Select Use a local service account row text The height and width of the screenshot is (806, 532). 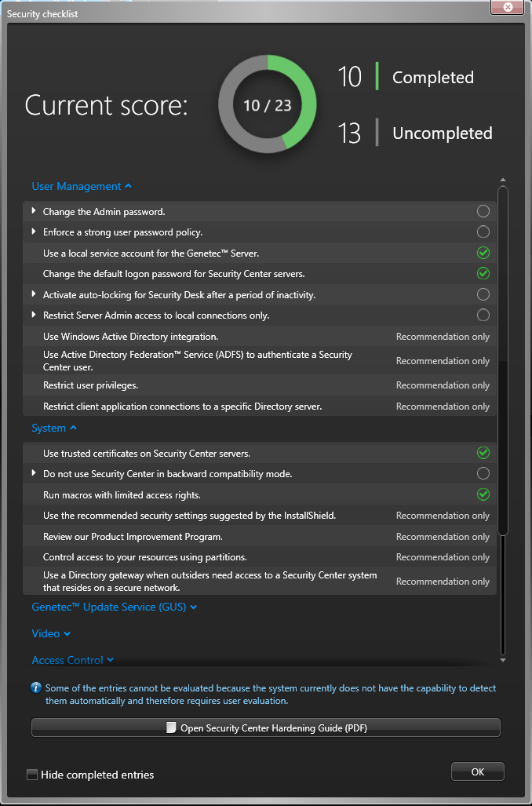[151, 253]
